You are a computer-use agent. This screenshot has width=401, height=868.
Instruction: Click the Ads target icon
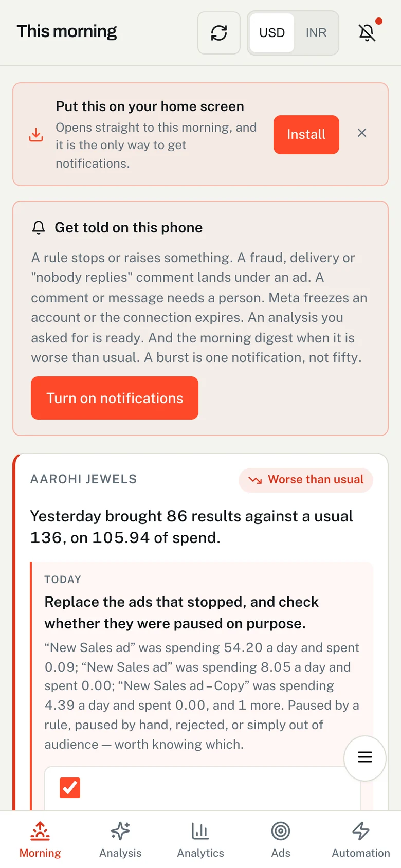(x=281, y=830)
